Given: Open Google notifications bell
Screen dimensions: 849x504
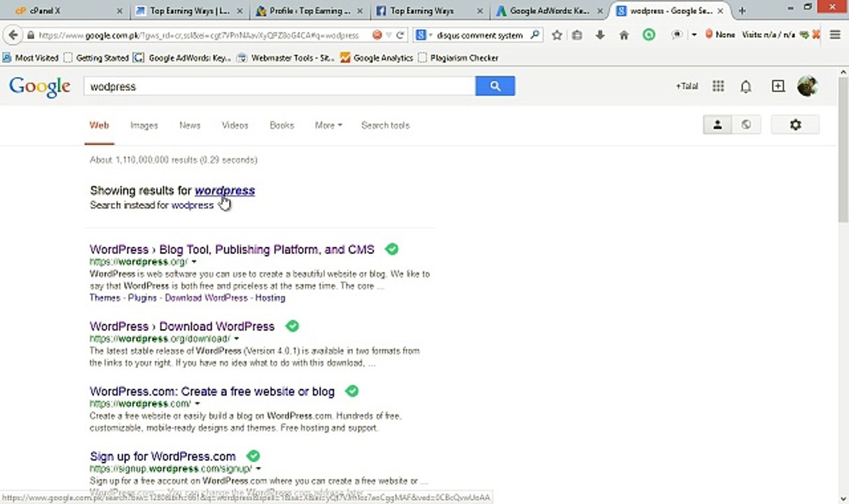Looking at the screenshot, I should pos(746,86).
